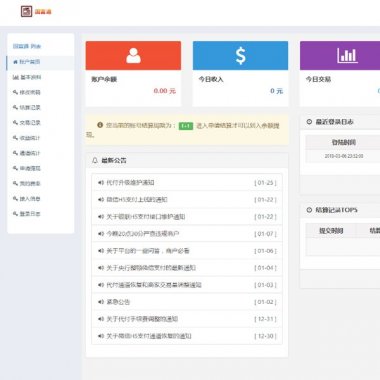Click the 登陆时间 column header
380x380 pixels.
pyautogui.click(x=344, y=143)
